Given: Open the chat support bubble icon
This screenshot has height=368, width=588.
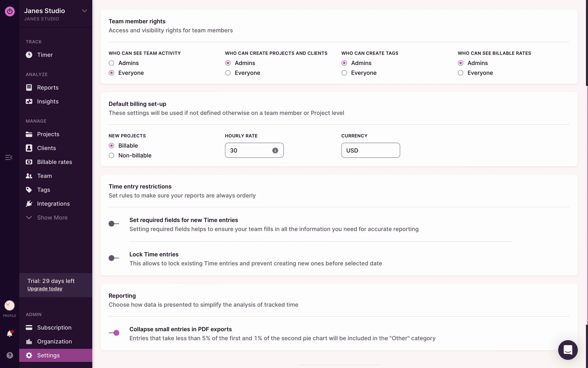Looking at the screenshot, I should (567, 350).
